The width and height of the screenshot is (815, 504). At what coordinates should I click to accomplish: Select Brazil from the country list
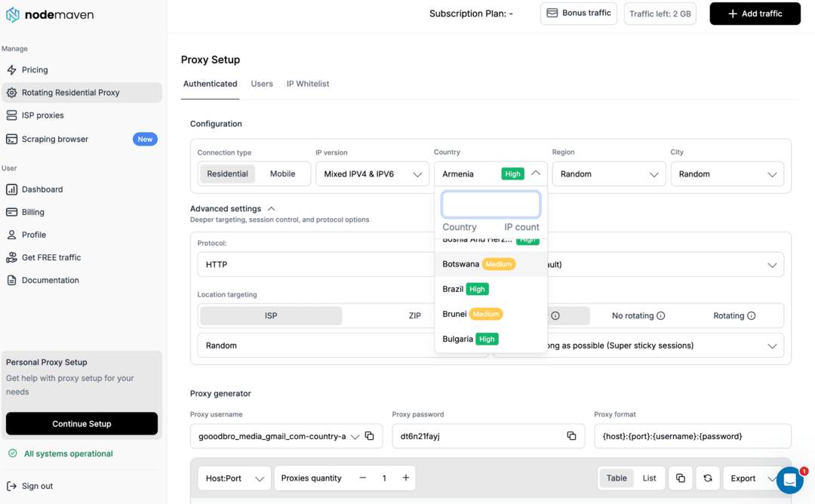pos(491,289)
